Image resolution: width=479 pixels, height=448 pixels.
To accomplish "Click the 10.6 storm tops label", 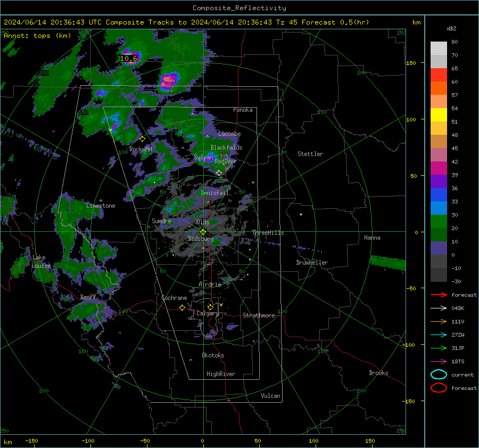I will tap(129, 59).
